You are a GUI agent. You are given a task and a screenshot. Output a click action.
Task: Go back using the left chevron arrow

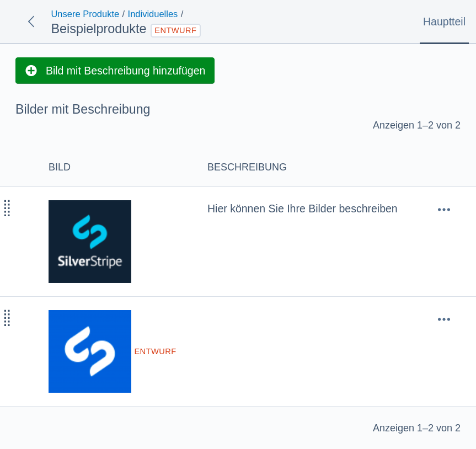31,22
